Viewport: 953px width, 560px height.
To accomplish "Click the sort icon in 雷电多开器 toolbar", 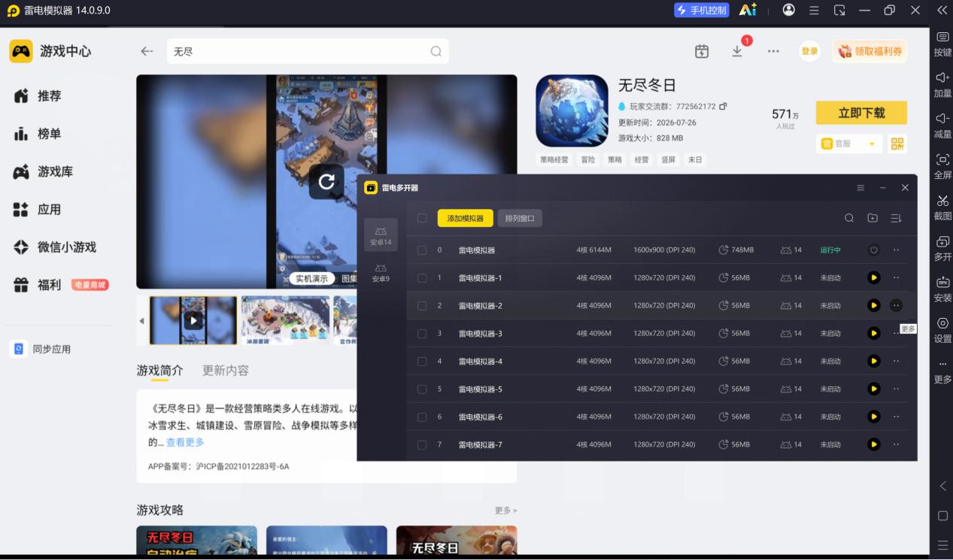I will click(x=896, y=218).
